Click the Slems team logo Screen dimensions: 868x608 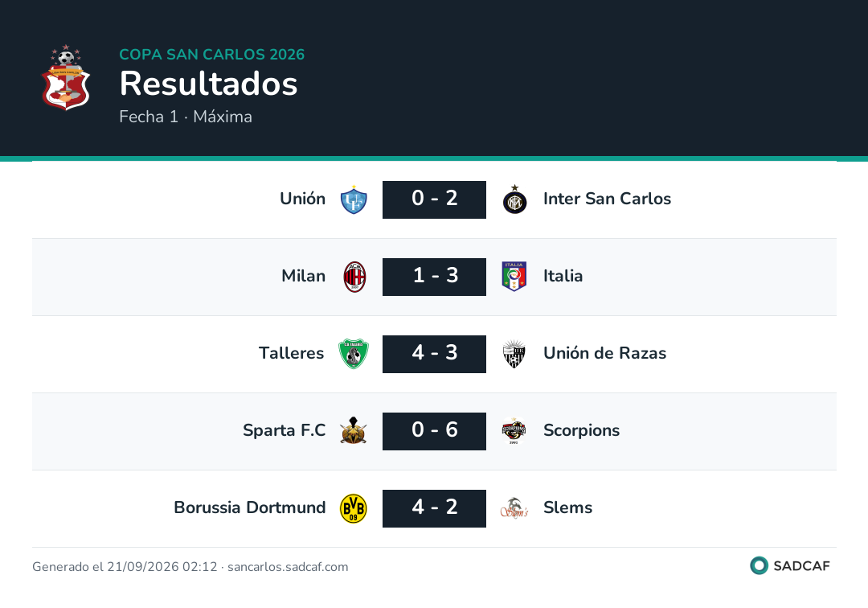coord(514,508)
